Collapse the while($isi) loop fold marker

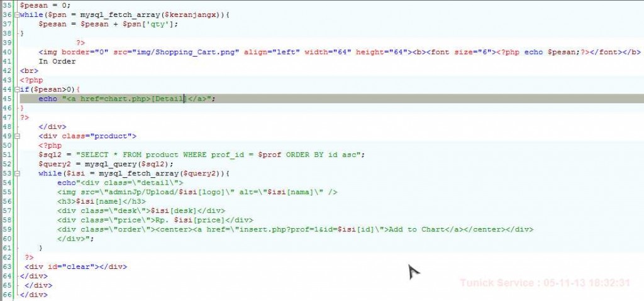coord(17,173)
